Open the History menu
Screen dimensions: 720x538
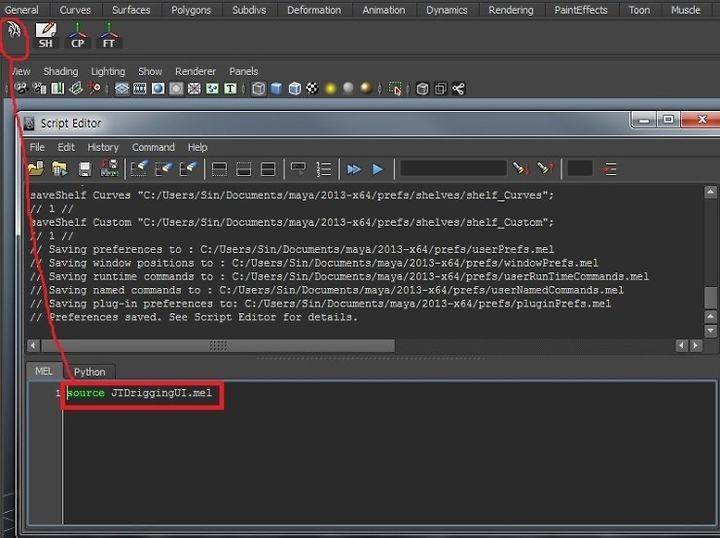tap(103, 147)
